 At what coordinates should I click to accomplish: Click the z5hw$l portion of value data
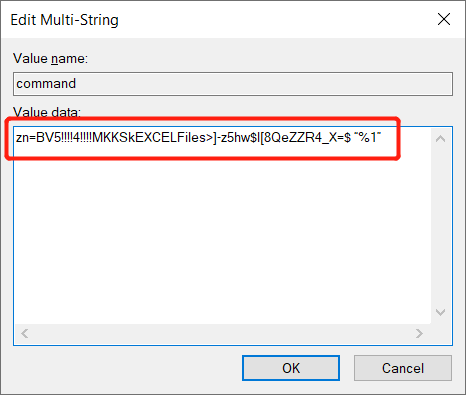click(240, 137)
